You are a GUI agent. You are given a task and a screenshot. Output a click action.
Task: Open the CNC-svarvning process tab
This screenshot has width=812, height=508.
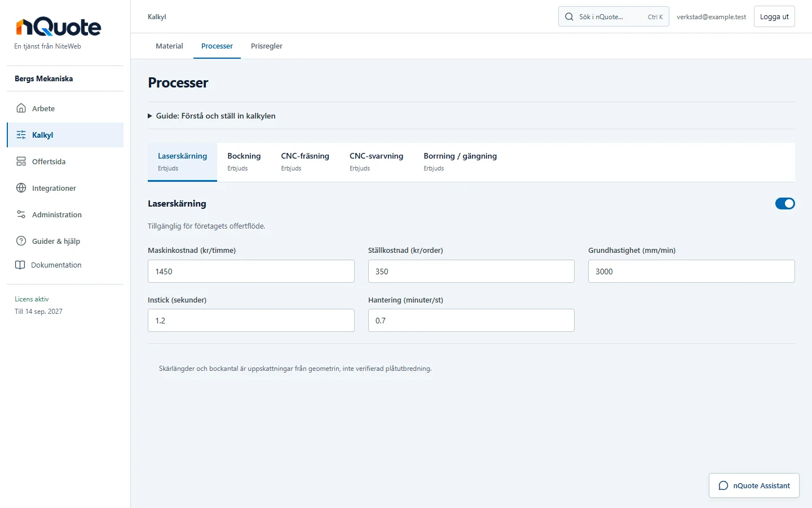pos(376,162)
